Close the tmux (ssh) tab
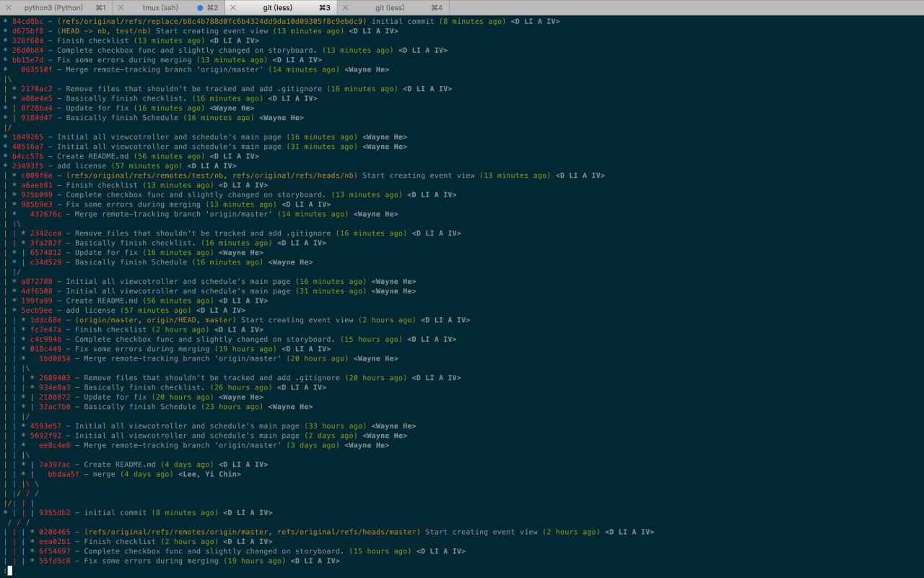The width and height of the screenshot is (924, 578). (121, 7)
